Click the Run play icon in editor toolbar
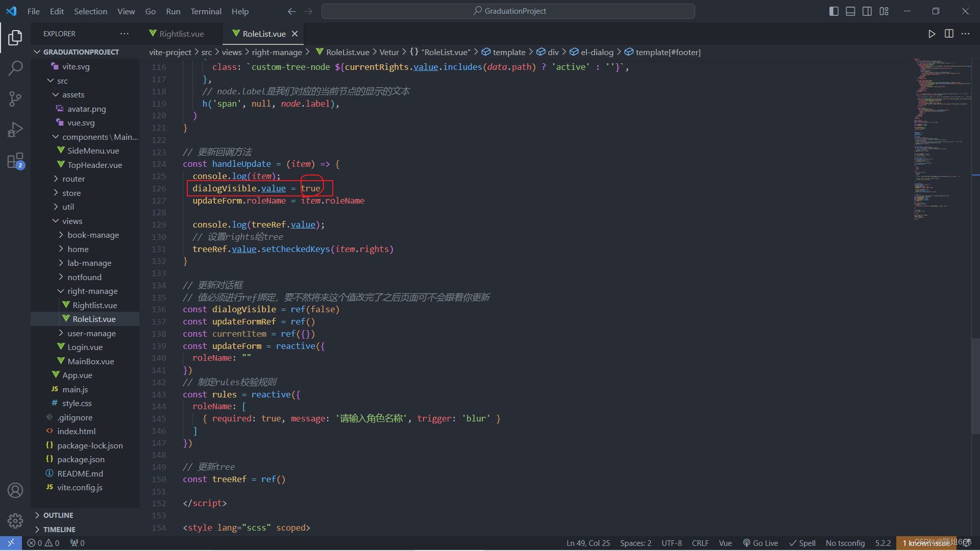The image size is (980, 551). tap(932, 34)
